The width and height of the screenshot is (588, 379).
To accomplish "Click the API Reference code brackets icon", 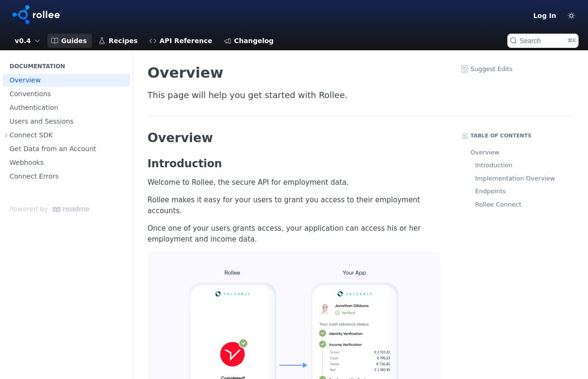I will pyautogui.click(x=153, y=41).
